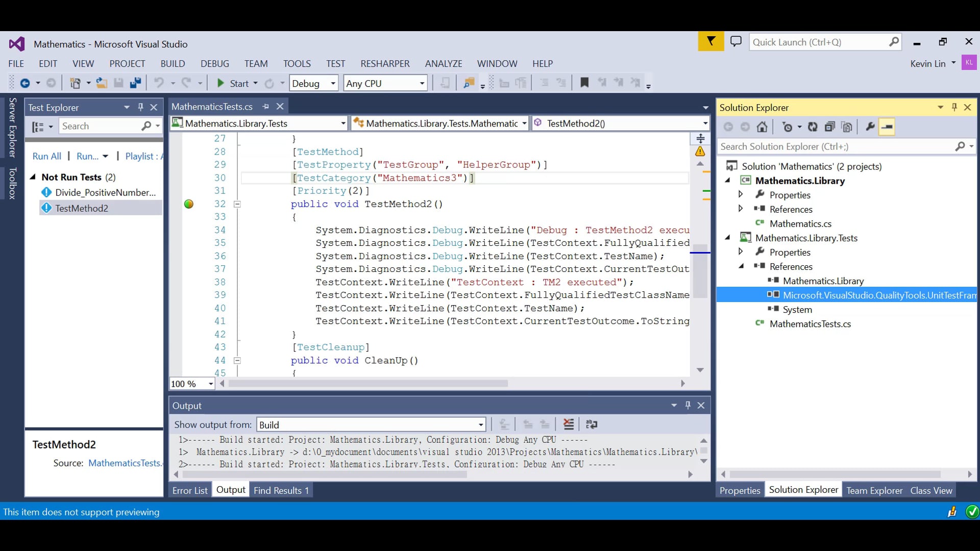Click the notifications filter flag icon

coord(710,41)
